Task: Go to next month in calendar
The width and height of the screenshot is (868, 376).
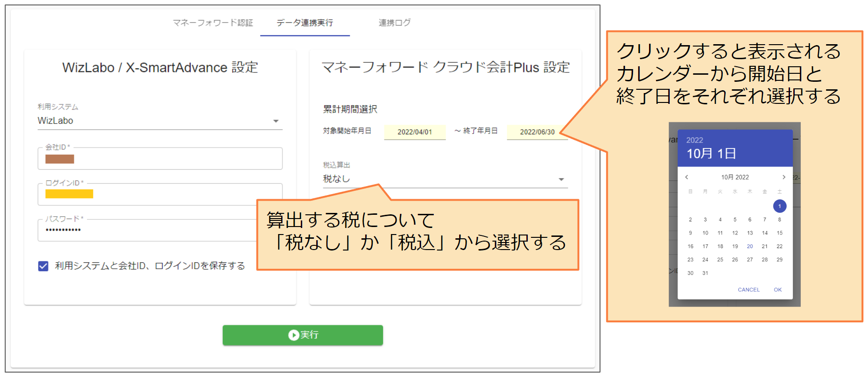Action: click(x=783, y=177)
